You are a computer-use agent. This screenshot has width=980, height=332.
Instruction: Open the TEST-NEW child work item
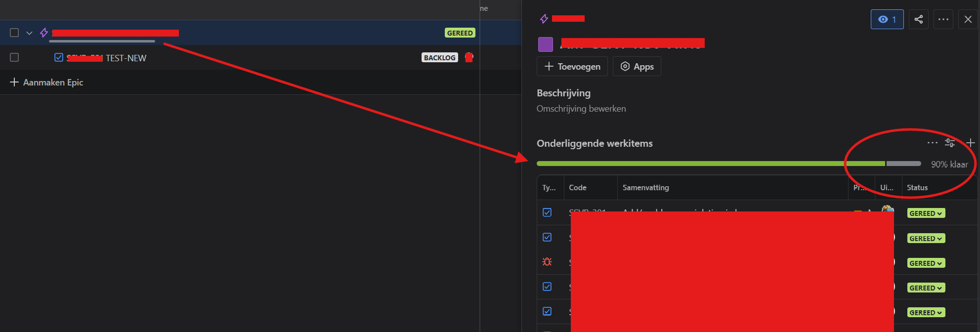[x=126, y=58]
